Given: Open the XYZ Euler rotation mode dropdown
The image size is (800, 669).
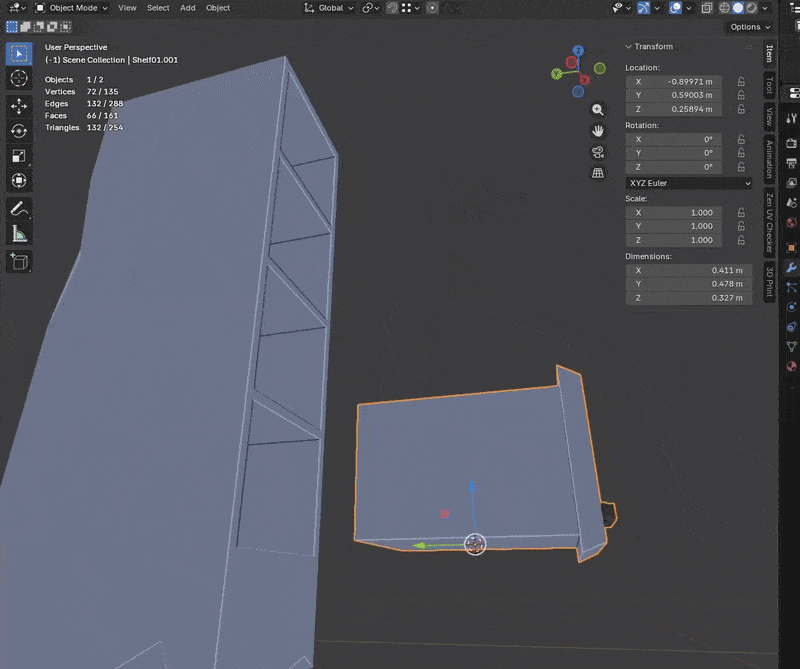Looking at the screenshot, I should 688,183.
